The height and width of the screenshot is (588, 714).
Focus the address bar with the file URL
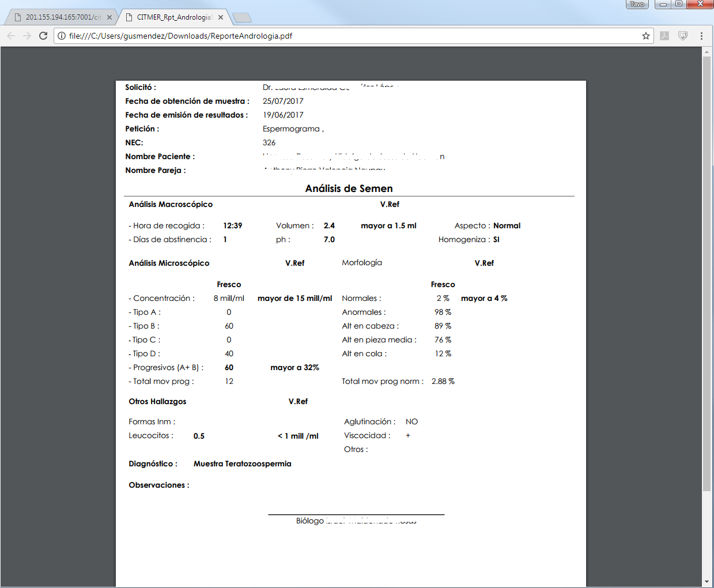(353, 36)
